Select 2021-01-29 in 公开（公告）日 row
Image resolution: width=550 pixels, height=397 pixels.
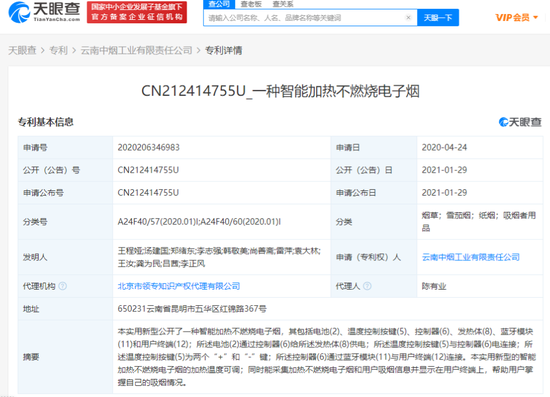(x=444, y=170)
